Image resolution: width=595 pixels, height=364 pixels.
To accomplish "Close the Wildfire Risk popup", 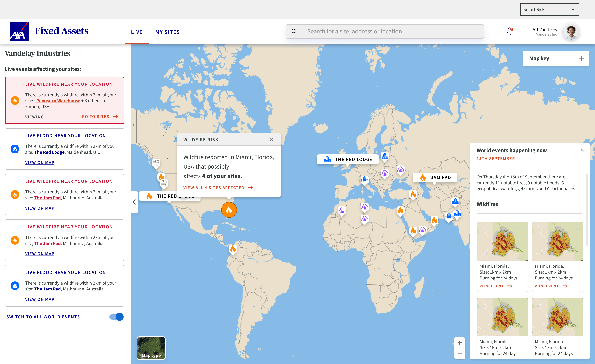I will pyautogui.click(x=271, y=140).
